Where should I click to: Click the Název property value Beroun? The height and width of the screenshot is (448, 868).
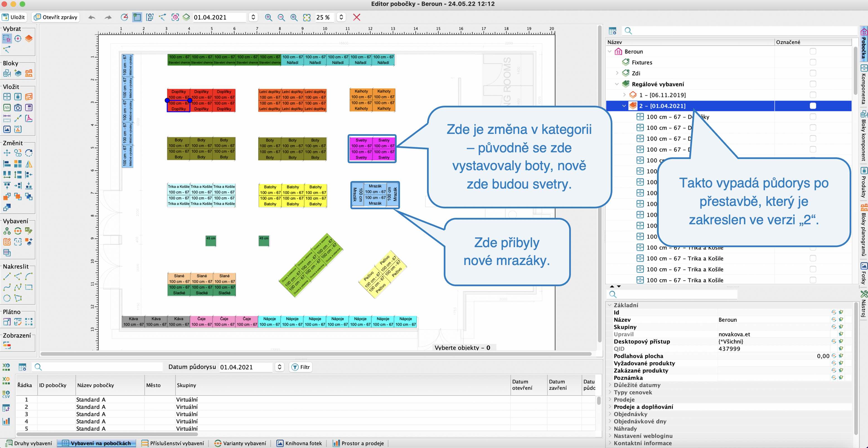(x=728, y=320)
